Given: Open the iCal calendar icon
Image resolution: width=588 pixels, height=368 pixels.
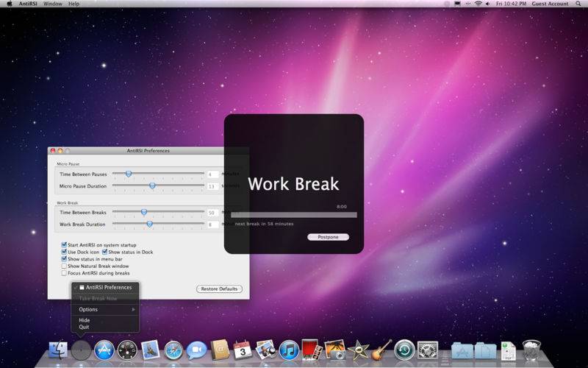Looking at the screenshot, I should click(x=243, y=349).
